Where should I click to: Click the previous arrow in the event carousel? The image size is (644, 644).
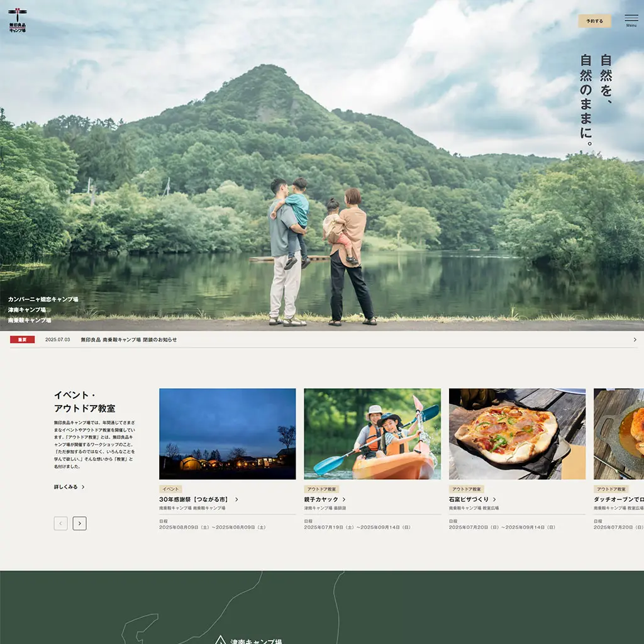(x=60, y=523)
